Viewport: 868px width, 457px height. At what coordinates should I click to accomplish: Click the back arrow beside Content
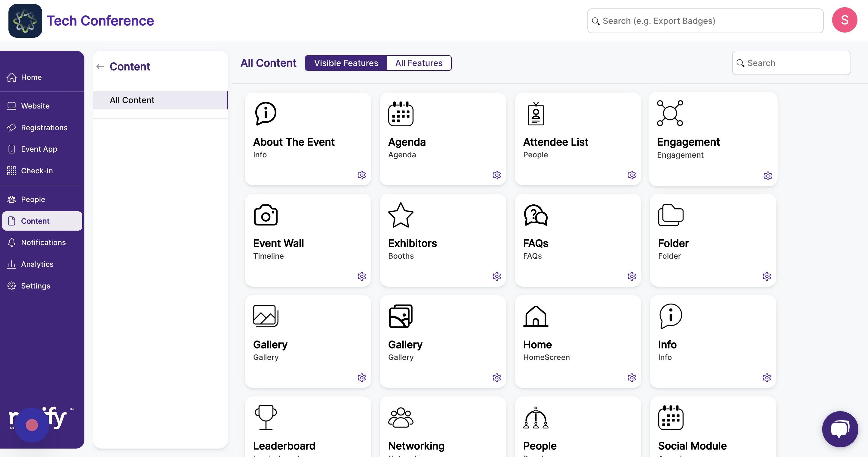100,67
